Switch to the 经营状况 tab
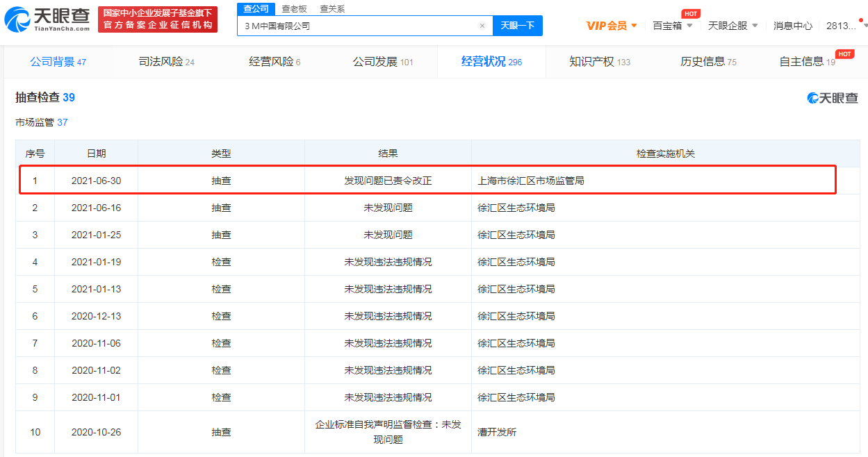868x457 pixels. coord(491,62)
